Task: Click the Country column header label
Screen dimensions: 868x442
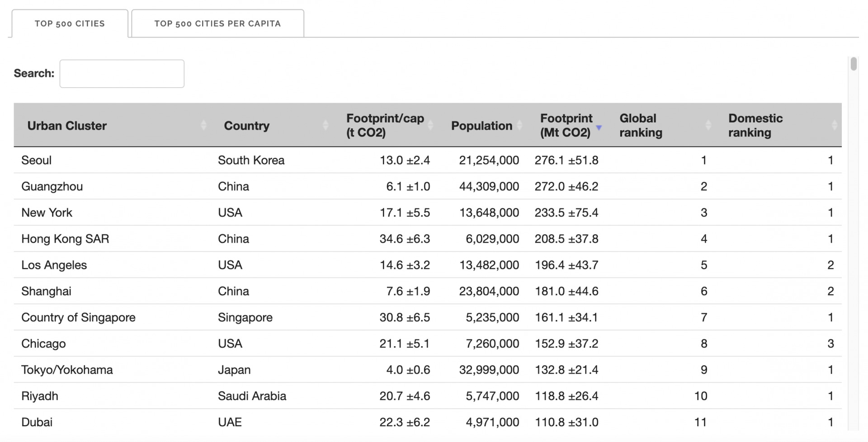Action: pyautogui.click(x=247, y=126)
